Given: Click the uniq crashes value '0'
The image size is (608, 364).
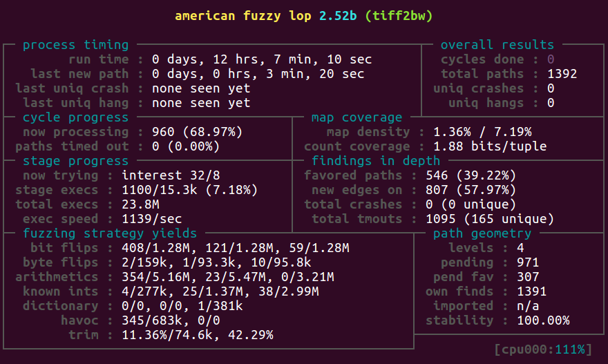Looking at the screenshot, I should point(551,88).
